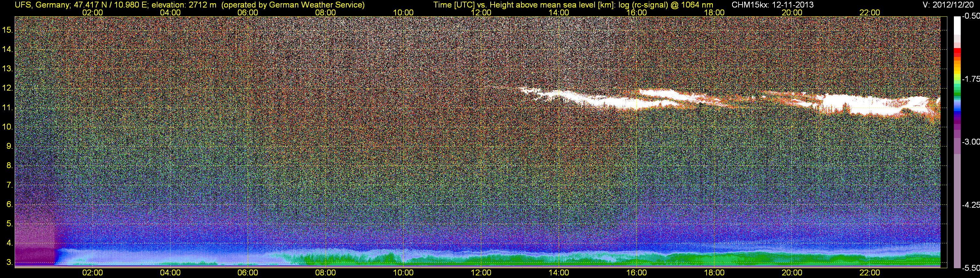Click 22:00 label on the top time axis
This screenshot has height=278, width=980.
tap(870, 12)
